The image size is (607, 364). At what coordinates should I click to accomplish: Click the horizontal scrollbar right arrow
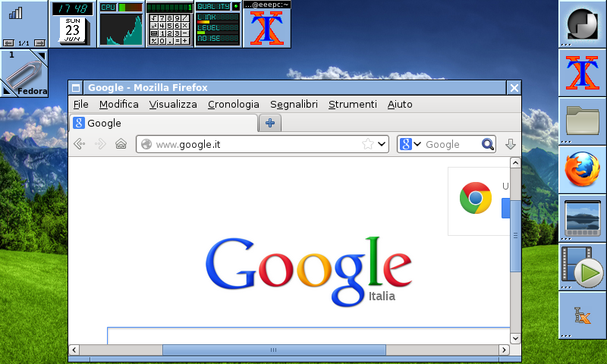[504, 350]
